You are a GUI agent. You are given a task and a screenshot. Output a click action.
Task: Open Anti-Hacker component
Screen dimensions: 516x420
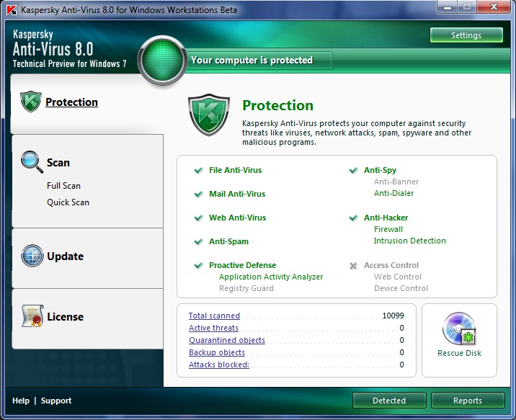386,218
